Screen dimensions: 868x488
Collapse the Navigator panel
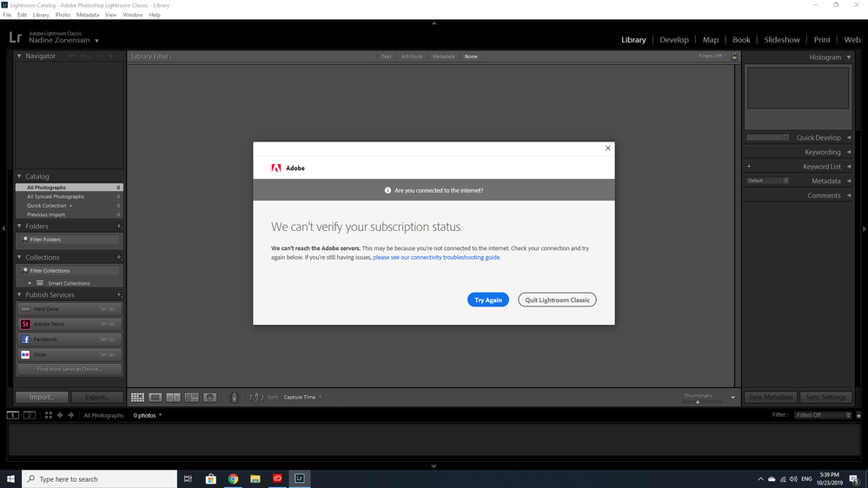click(x=19, y=56)
